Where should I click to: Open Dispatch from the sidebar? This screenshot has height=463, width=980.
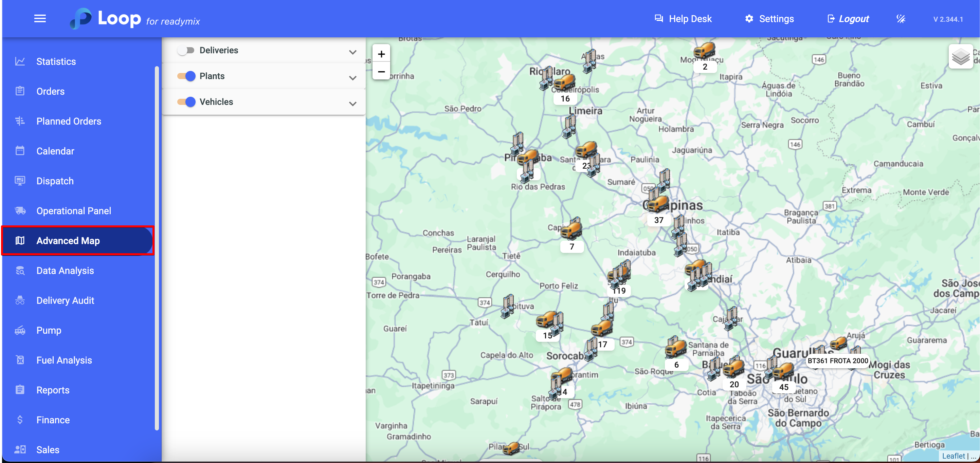[x=55, y=181]
